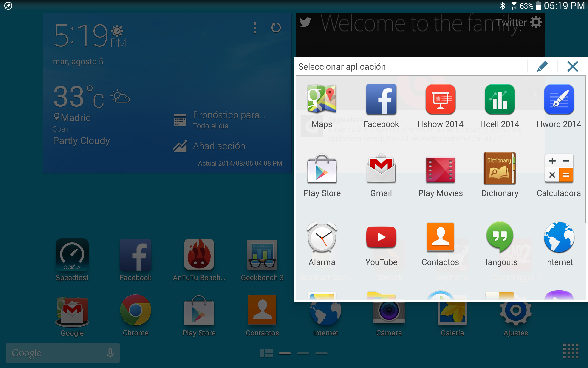Viewport: 588px width, 368px height.
Task: Tap the pencil edit icon in selector header
Action: [542, 66]
